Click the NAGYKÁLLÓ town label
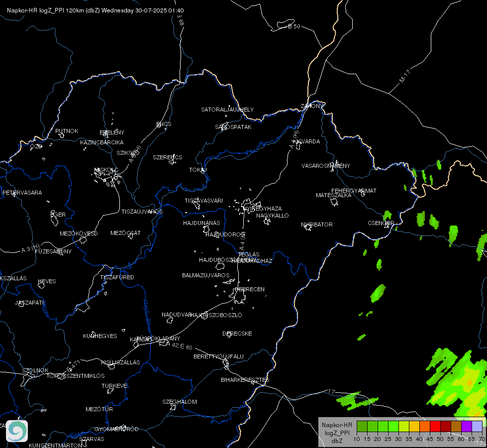 coord(273,216)
